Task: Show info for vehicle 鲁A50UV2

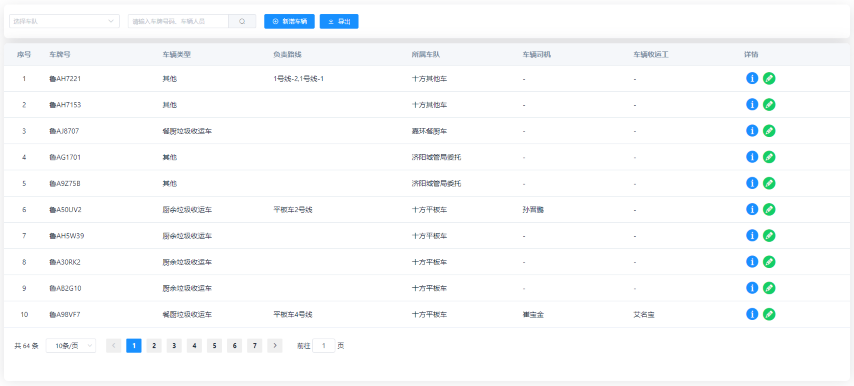Action: (752, 209)
